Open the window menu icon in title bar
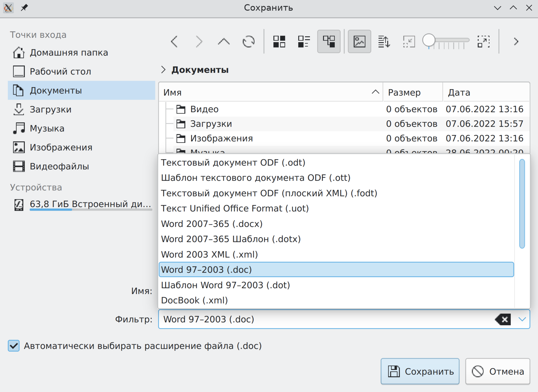Image resolution: width=538 pixels, height=392 pixels. (8, 8)
